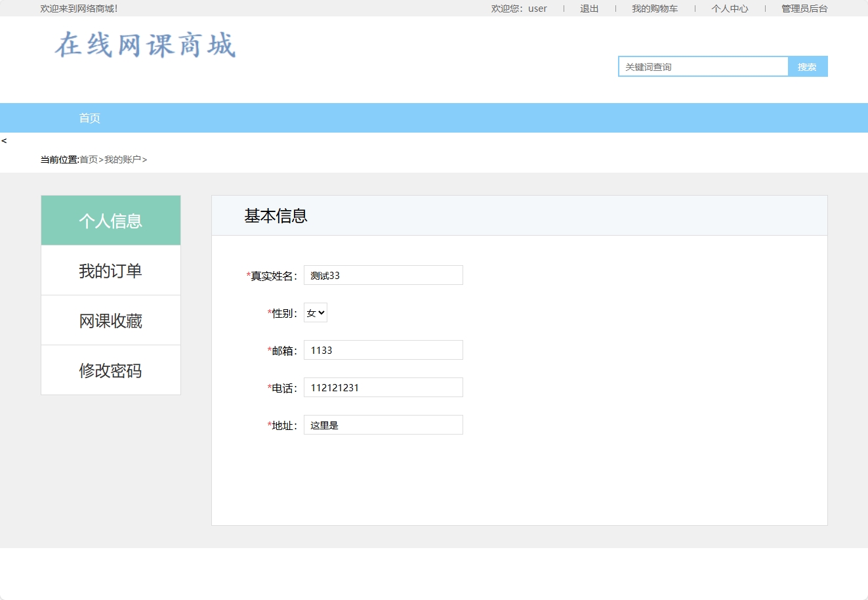Open 管理员后台 admin backend
This screenshot has height=600, width=868.
coord(803,8)
